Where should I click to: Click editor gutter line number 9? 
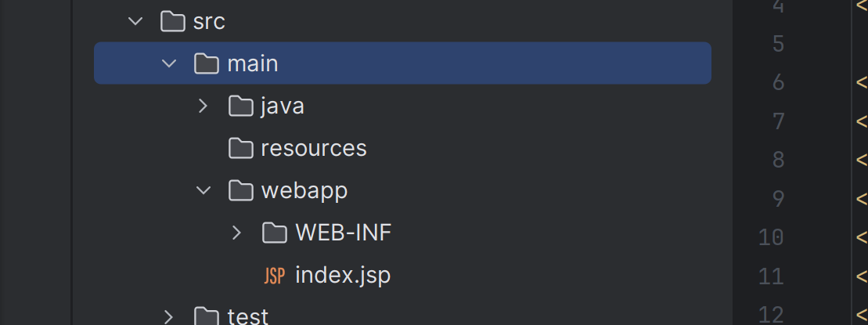[x=778, y=199]
